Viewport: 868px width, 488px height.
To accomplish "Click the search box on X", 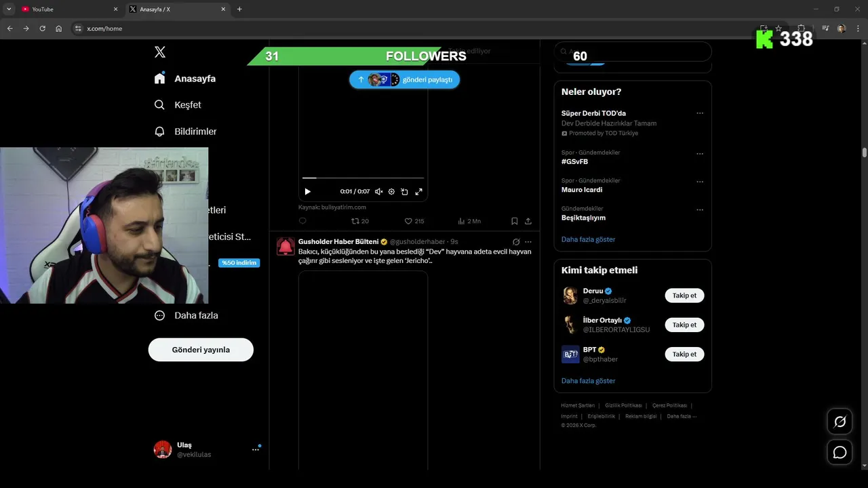I will coord(633,52).
